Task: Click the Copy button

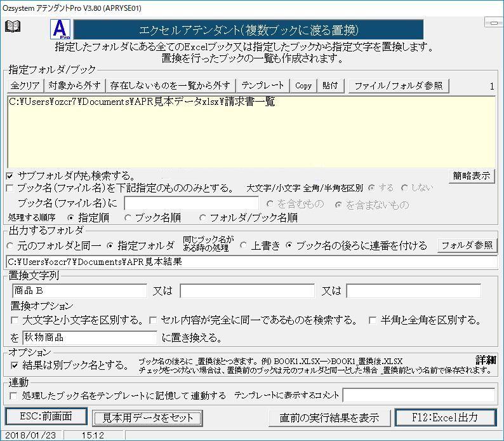Action: (x=303, y=86)
